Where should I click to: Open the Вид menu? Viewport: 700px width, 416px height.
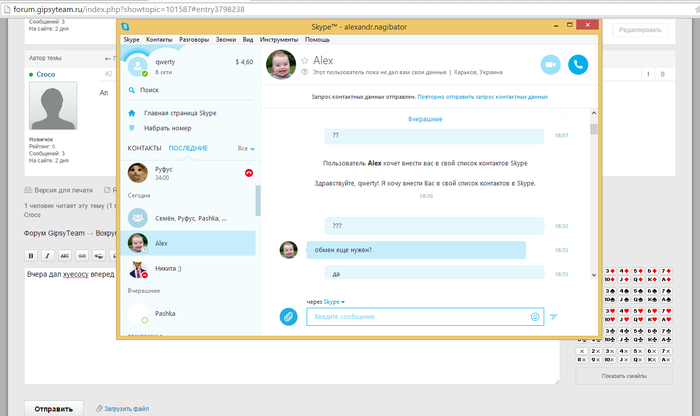click(x=248, y=40)
